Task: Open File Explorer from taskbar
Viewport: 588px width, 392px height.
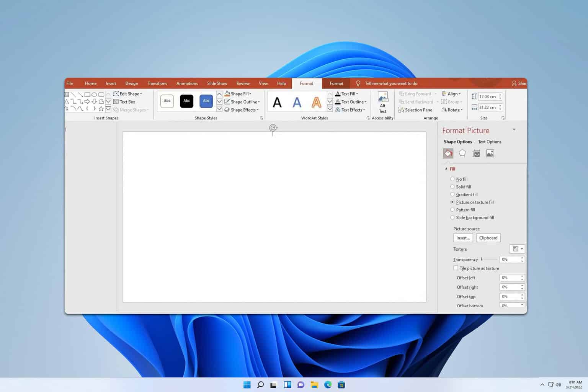Action: tap(314, 385)
